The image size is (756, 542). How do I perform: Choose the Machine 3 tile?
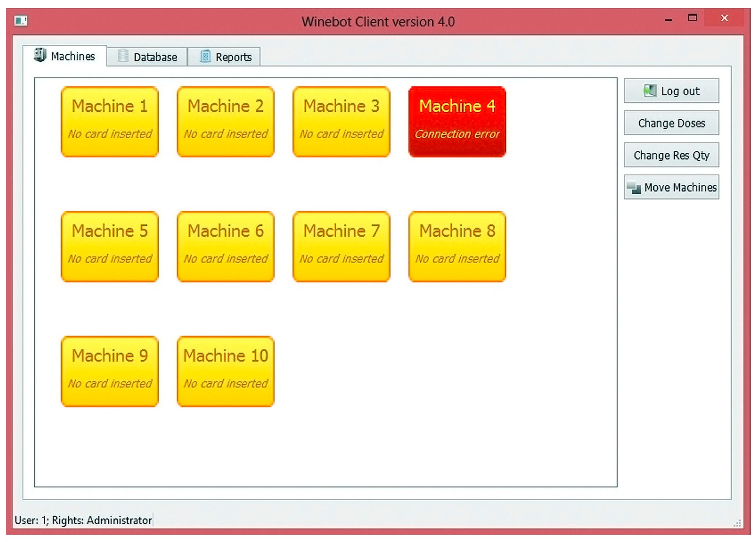click(x=341, y=121)
